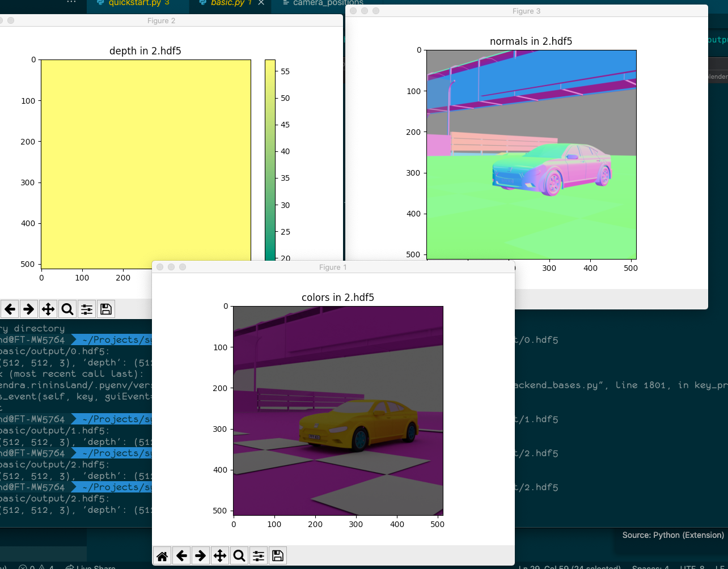
Task: Save Figure 2 using the save icon
Action: pos(105,309)
